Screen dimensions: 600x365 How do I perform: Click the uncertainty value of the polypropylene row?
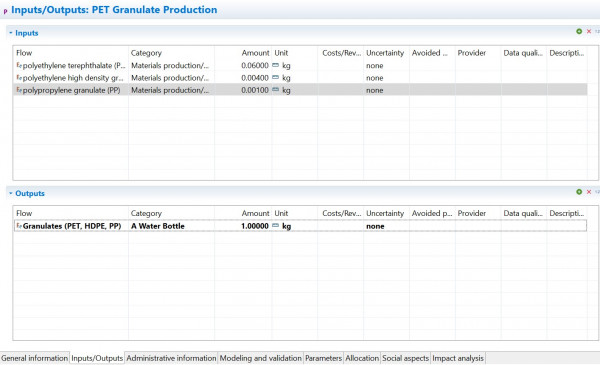click(375, 90)
